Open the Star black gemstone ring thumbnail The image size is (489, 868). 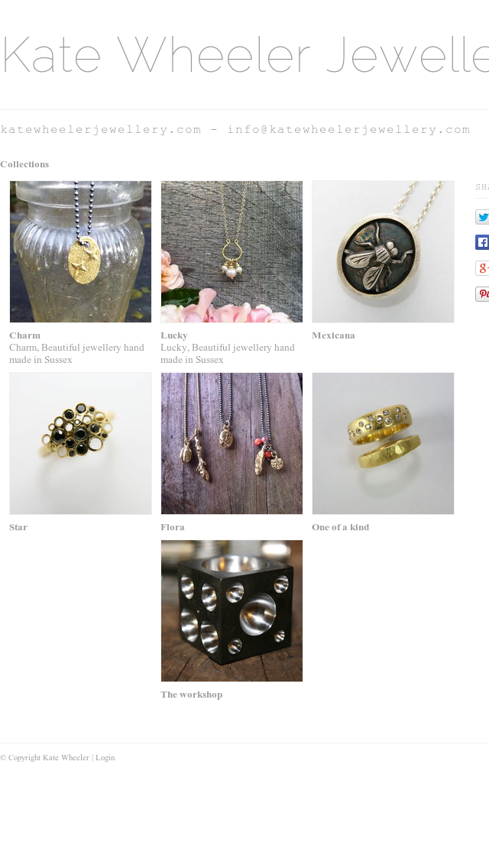[80, 443]
